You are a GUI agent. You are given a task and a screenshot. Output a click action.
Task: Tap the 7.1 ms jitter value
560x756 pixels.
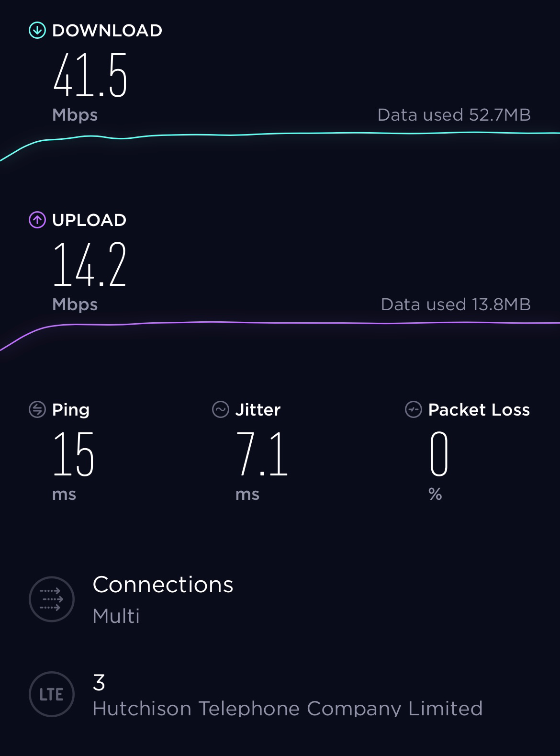(262, 454)
